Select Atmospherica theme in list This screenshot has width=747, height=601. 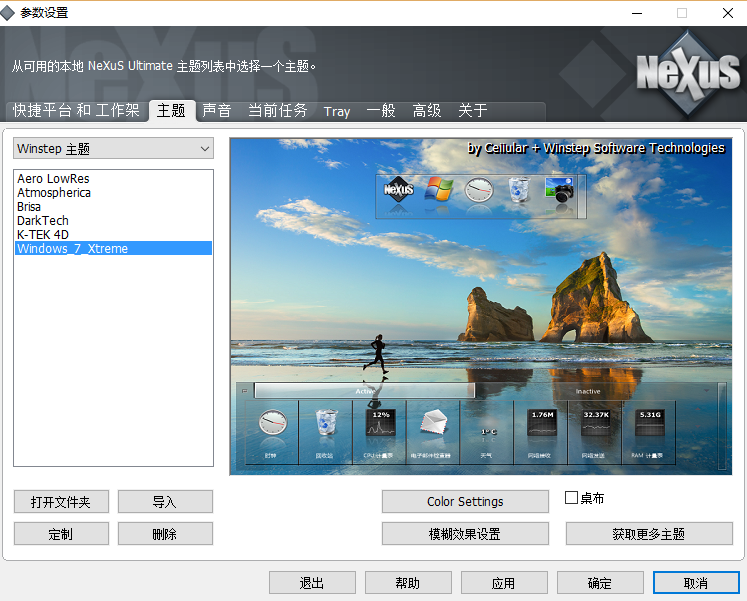(113, 192)
